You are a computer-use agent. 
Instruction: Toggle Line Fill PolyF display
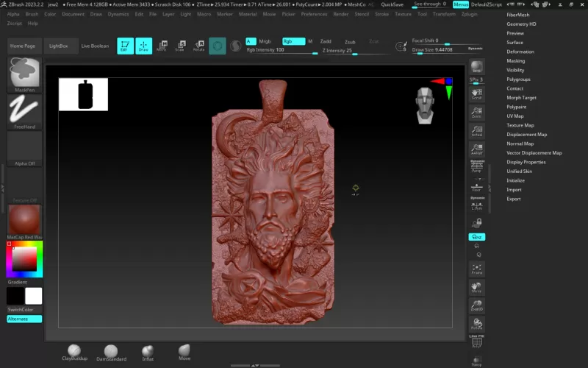coord(476,342)
